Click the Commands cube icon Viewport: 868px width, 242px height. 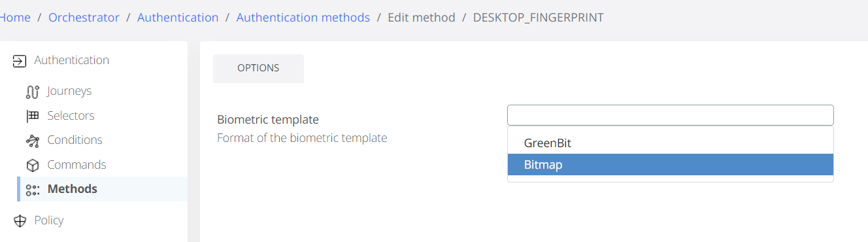point(33,165)
